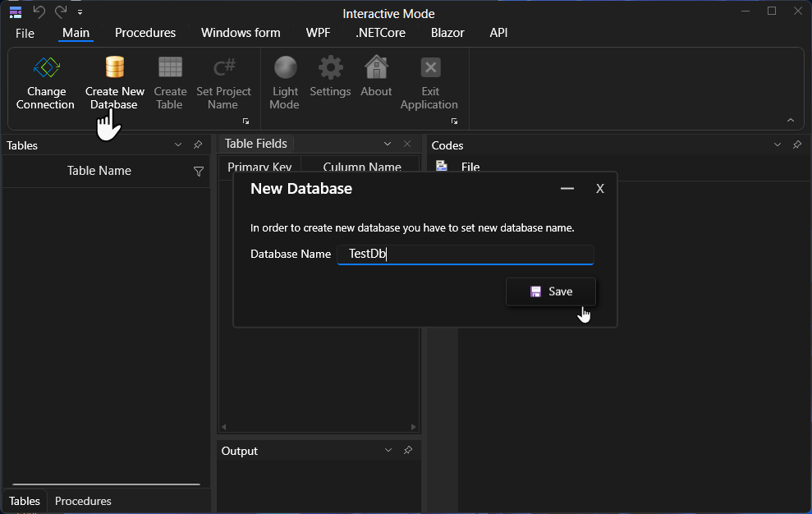
Task: Switch to the Windows form tab
Action: 241,33
